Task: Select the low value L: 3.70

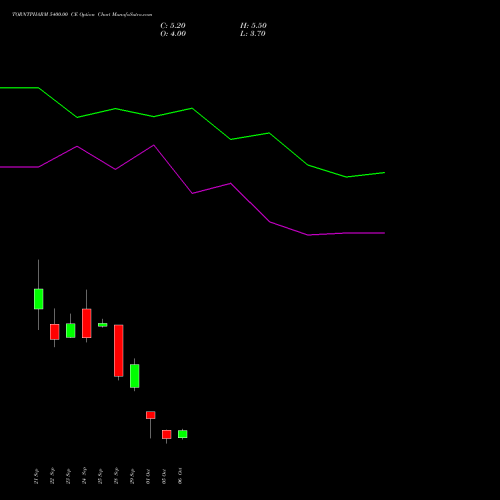Action: [253, 34]
